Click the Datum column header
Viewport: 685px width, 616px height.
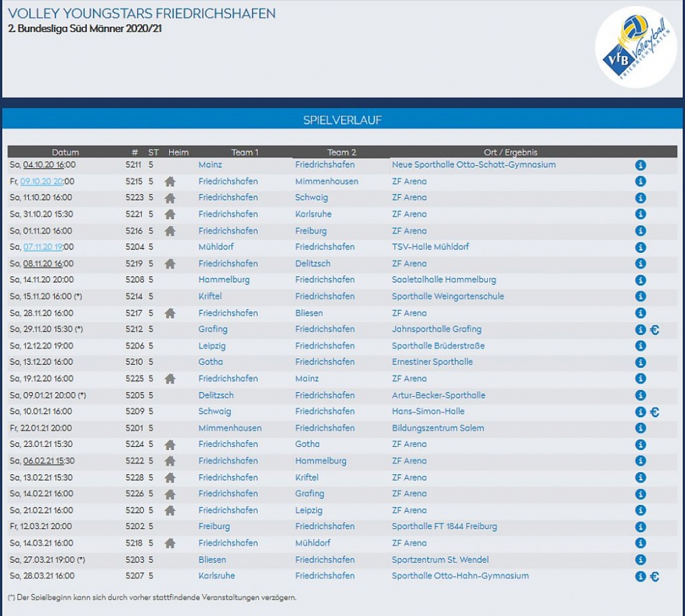pyautogui.click(x=65, y=152)
